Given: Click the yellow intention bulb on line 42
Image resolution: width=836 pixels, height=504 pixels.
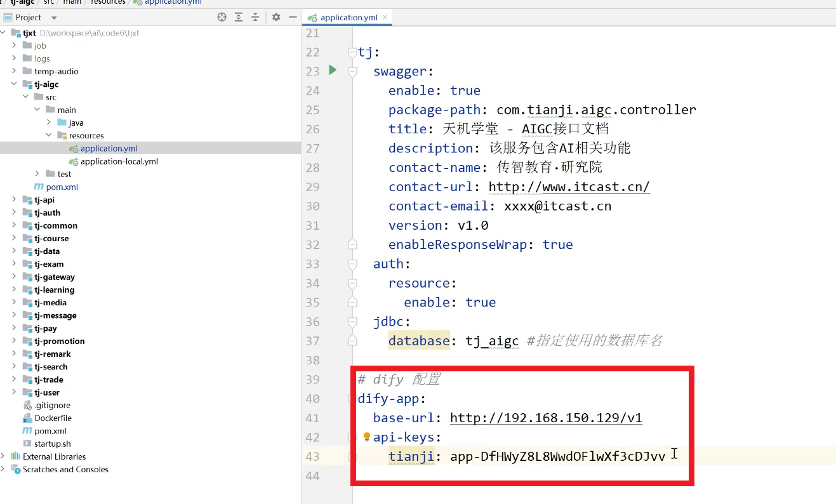Looking at the screenshot, I should point(366,437).
